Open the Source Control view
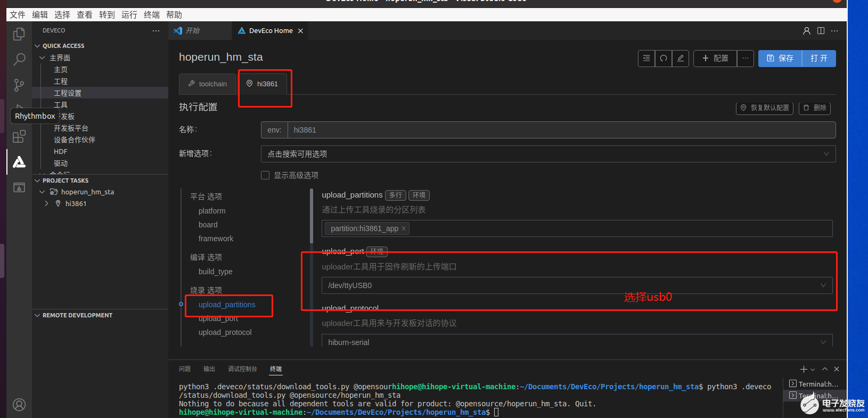 [x=19, y=85]
